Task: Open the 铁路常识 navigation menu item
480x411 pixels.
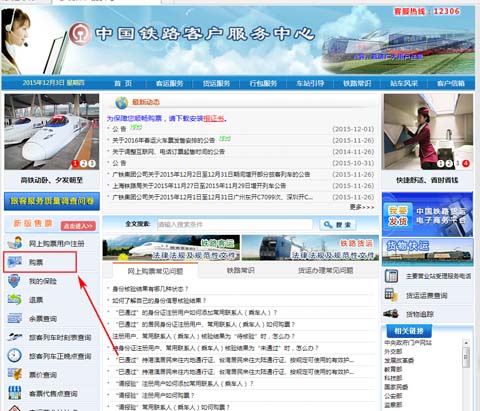Action: point(357,83)
